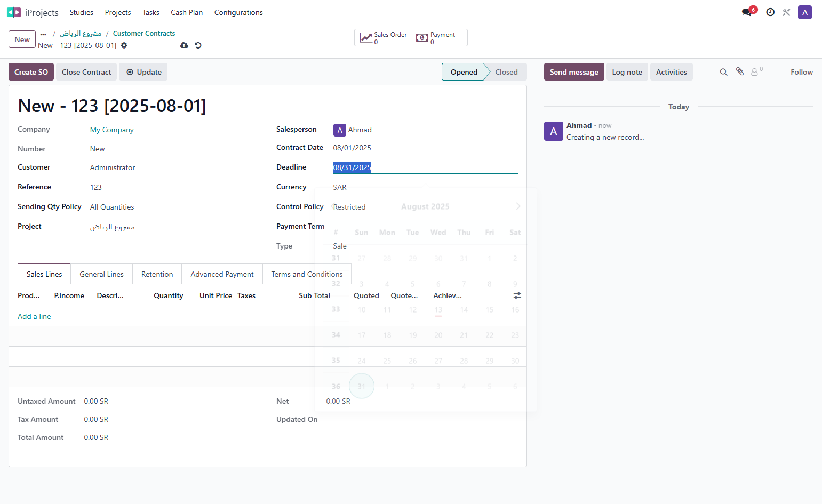
Task: Click Send message in chatter
Action: tap(574, 72)
